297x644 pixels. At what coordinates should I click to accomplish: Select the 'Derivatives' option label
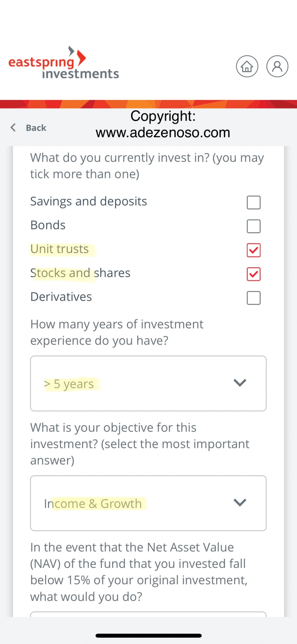point(61,297)
